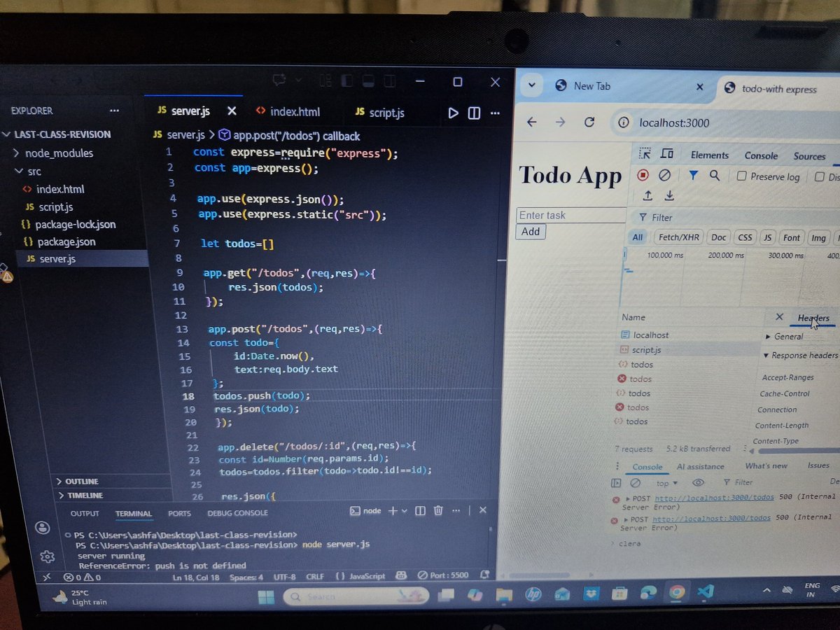Split the terminal panel
The height and width of the screenshot is (630, 840).
tap(420, 511)
